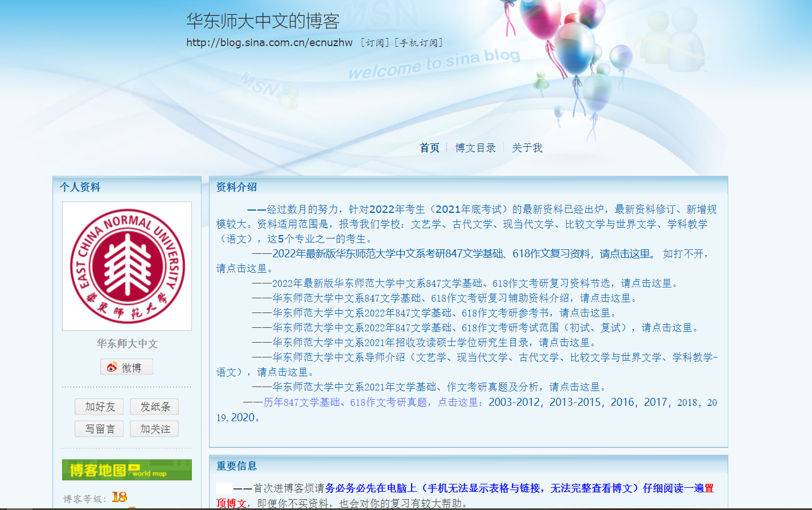Click the 如打不开，请点击这里 fallback link
The width and height of the screenshot is (812, 510).
click(462, 261)
